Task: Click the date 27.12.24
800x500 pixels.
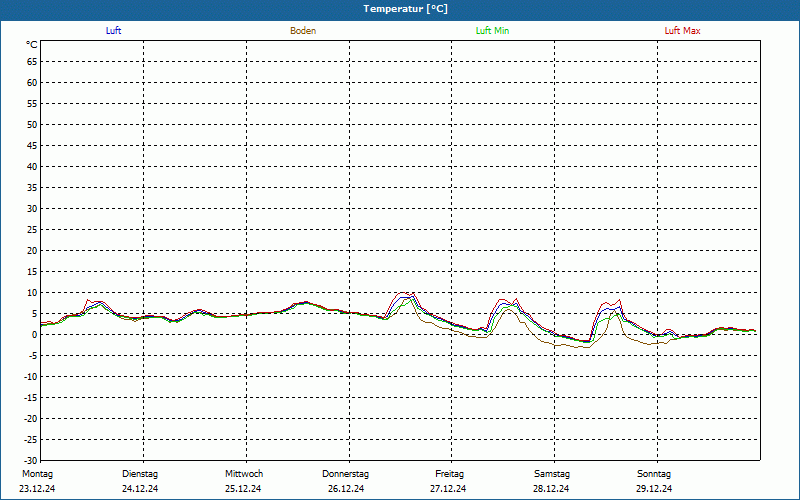Action: (448, 489)
